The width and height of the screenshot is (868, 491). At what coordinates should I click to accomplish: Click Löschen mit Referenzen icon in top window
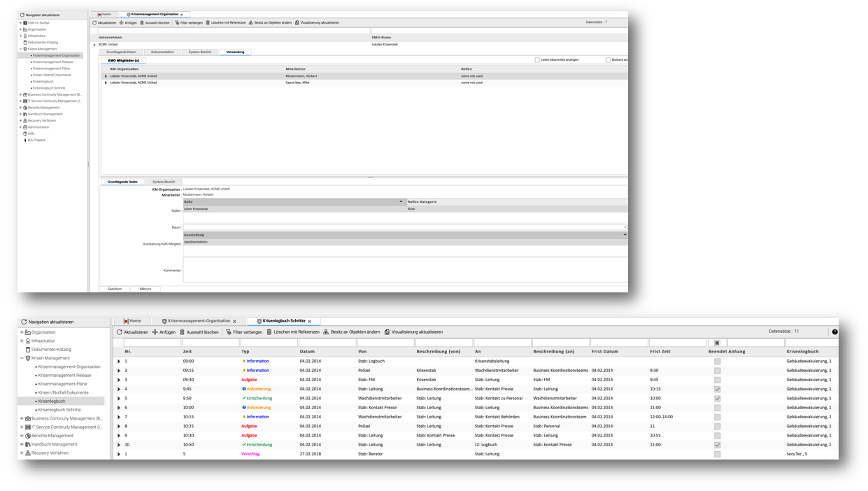pyautogui.click(x=208, y=22)
